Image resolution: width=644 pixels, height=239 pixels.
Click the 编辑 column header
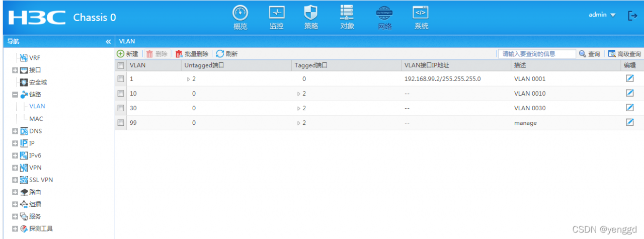click(x=630, y=65)
